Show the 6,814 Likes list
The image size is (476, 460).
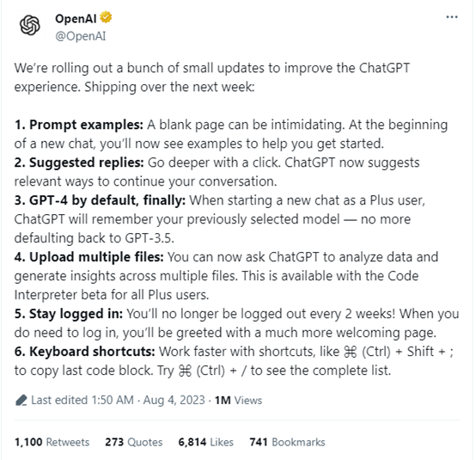(x=206, y=442)
